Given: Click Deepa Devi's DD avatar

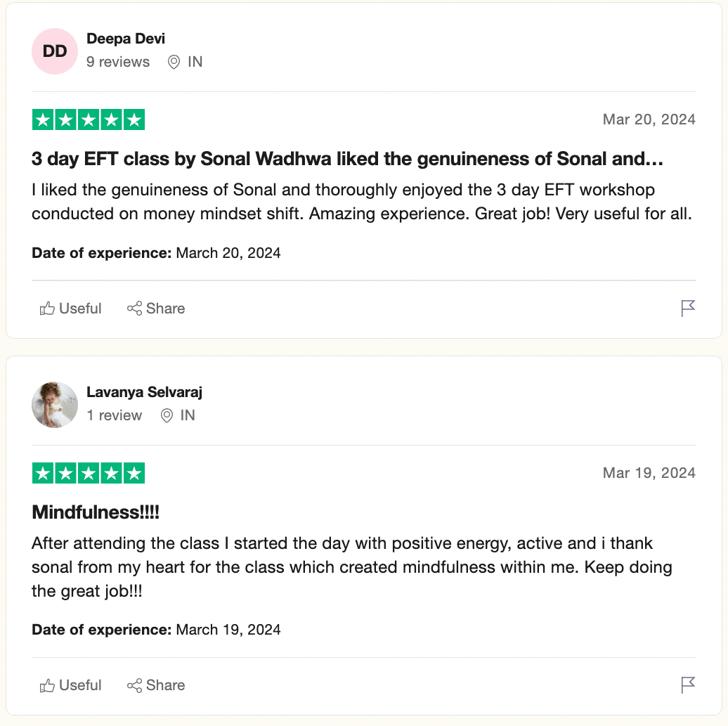Looking at the screenshot, I should pyautogui.click(x=55, y=51).
